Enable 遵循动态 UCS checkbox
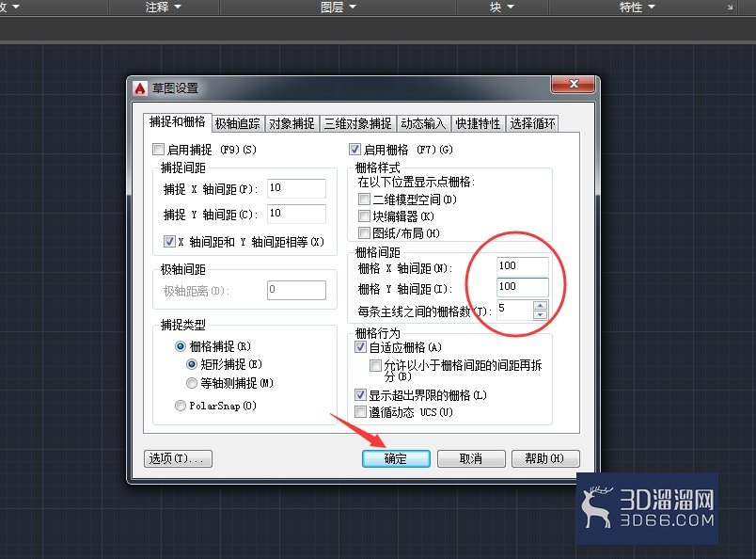Image resolution: width=756 pixels, height=559 pixels. pyautogui.click(x=361, y=412)
